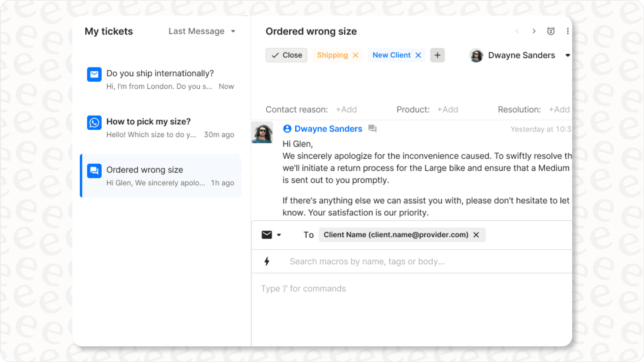
Task: Click the WhatsApp icon on 'How to pick my size'
Action: point(94,123)
